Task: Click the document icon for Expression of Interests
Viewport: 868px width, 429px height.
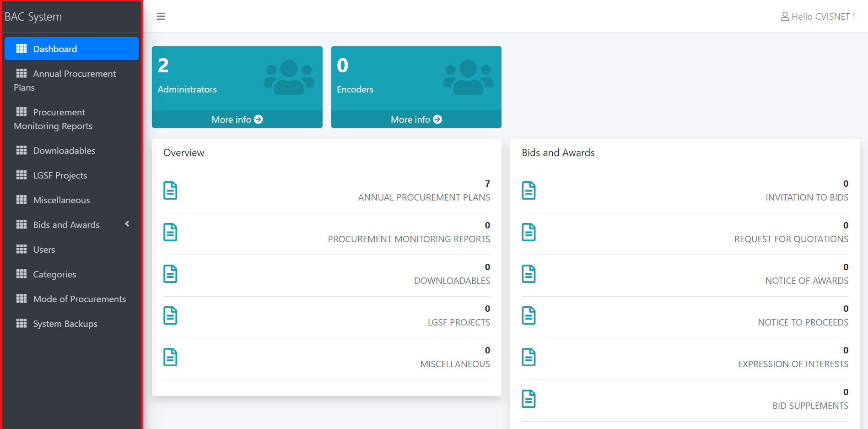Action: click(x=528, y=357)
